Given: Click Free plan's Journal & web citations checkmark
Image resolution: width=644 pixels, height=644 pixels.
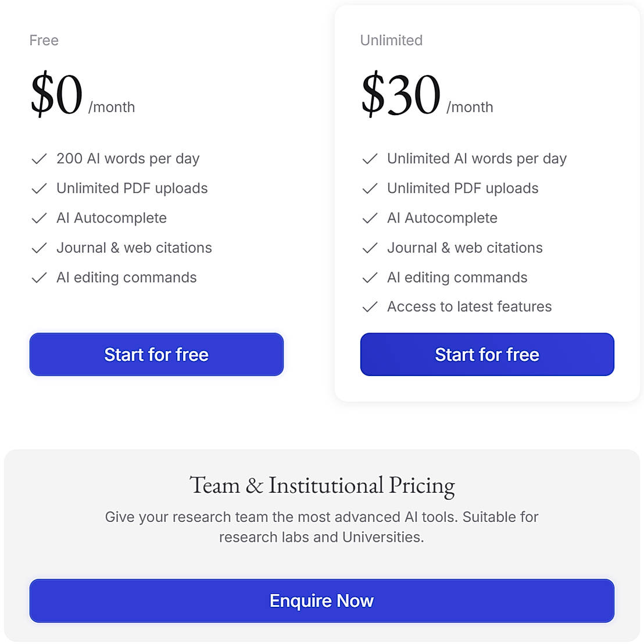Looking at the screenshot, I should click(x=39, y=248).
